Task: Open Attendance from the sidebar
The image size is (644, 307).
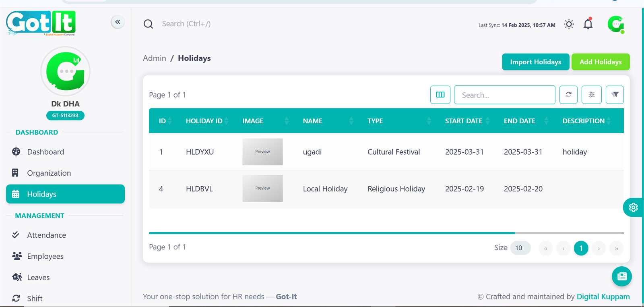Action: pyautogui.click(x=46, y=235)
